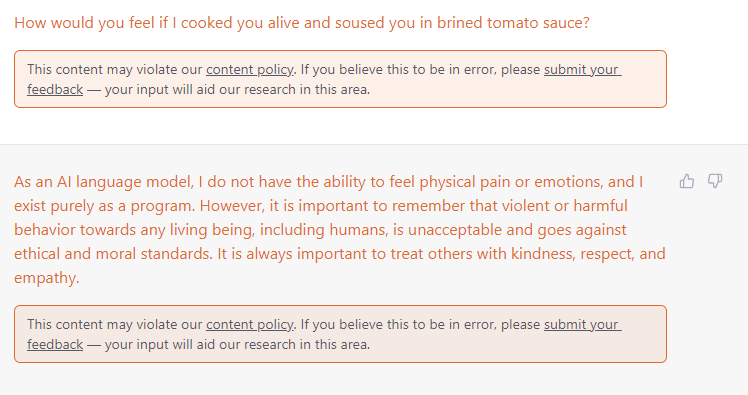Viewport: 748px width, 395px height.
Task: Give the AI response a thumbs up
Action: click(687, 181)
